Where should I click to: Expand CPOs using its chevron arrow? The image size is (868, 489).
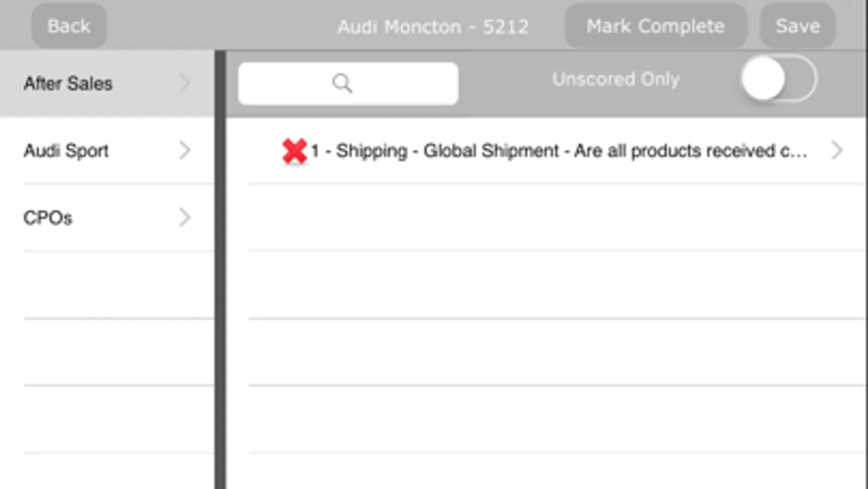tap(185, 217)
